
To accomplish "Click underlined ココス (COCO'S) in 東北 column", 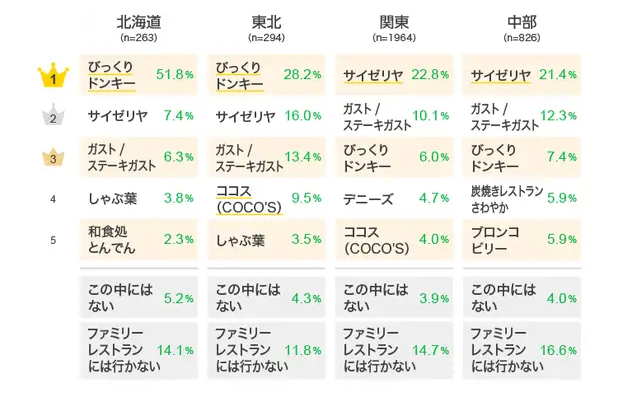I will (249, 199).
